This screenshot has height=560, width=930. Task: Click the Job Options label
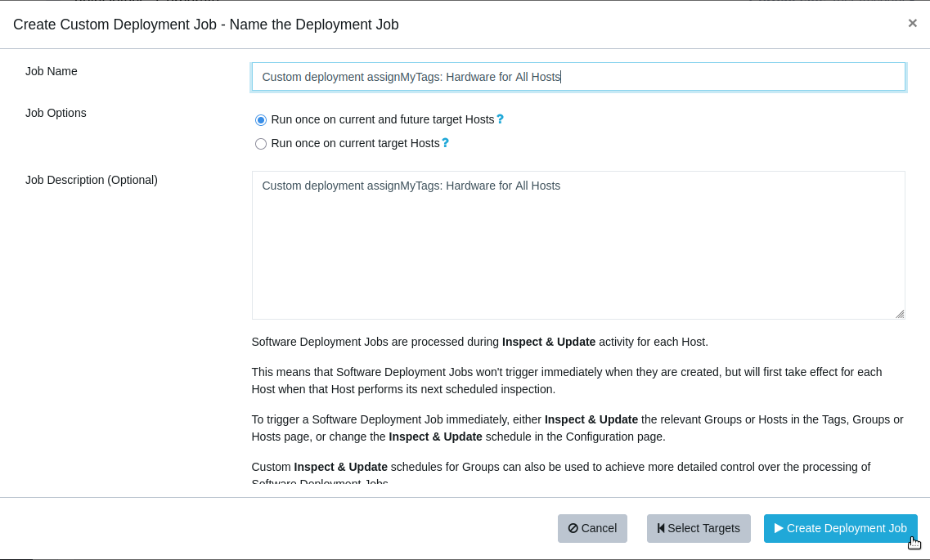point(56,113)
